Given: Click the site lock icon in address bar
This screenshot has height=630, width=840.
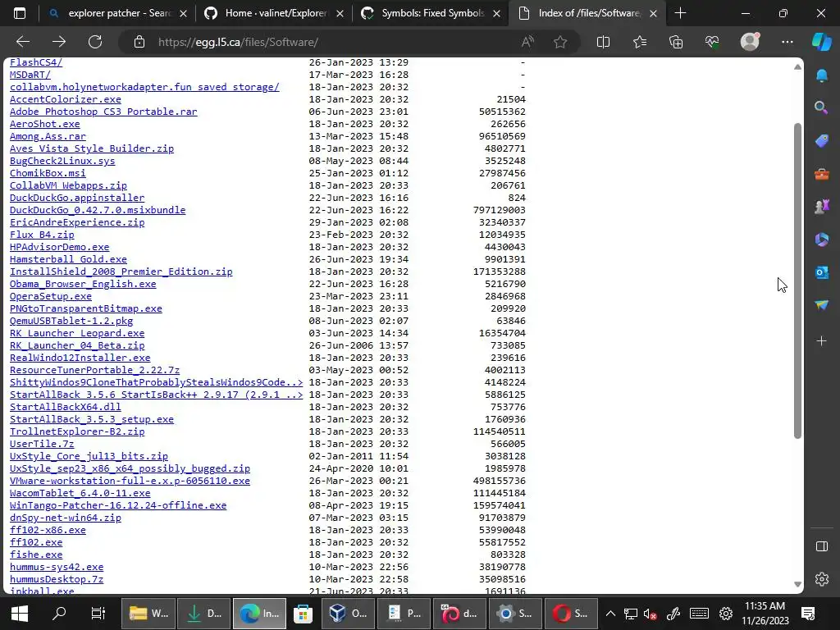Looking at the screenshot, I should pyautogui.click(x=139, y=42).
